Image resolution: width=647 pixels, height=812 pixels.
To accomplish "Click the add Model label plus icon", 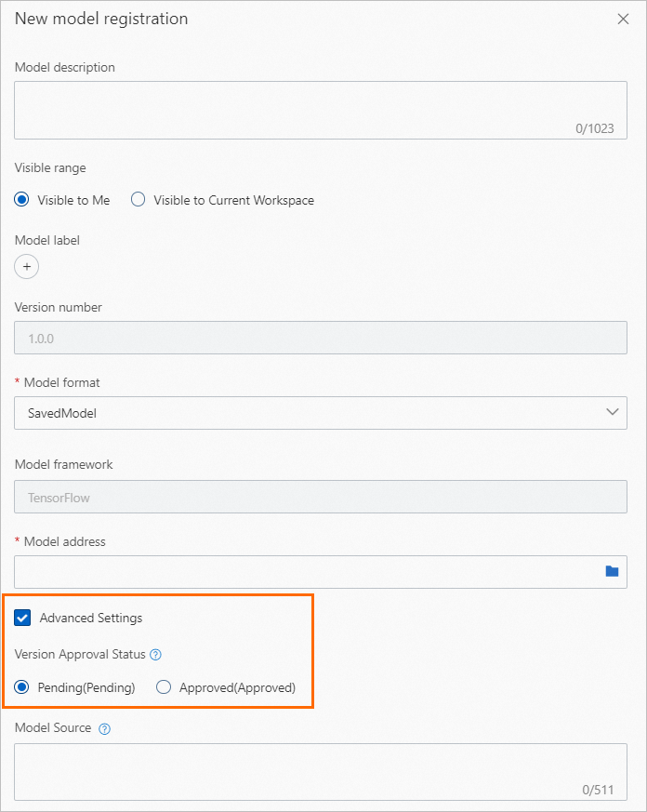I will (x=27, y=267).
